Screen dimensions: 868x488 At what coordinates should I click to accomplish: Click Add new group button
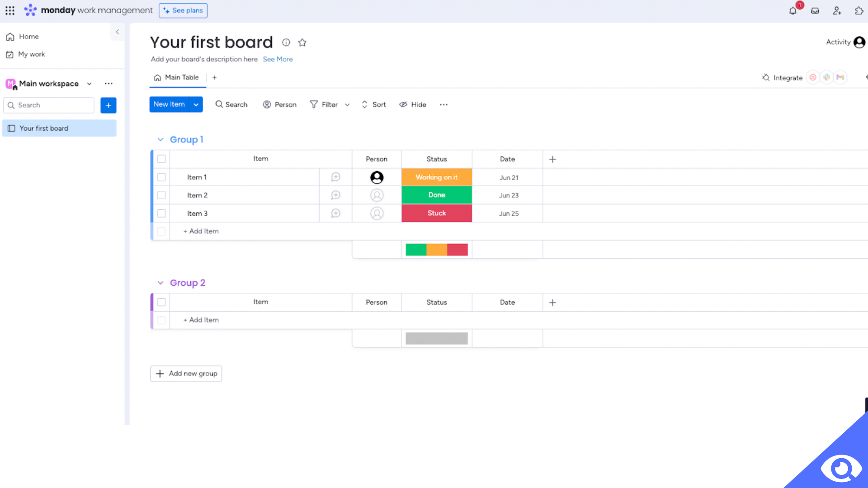coord(186,373)
